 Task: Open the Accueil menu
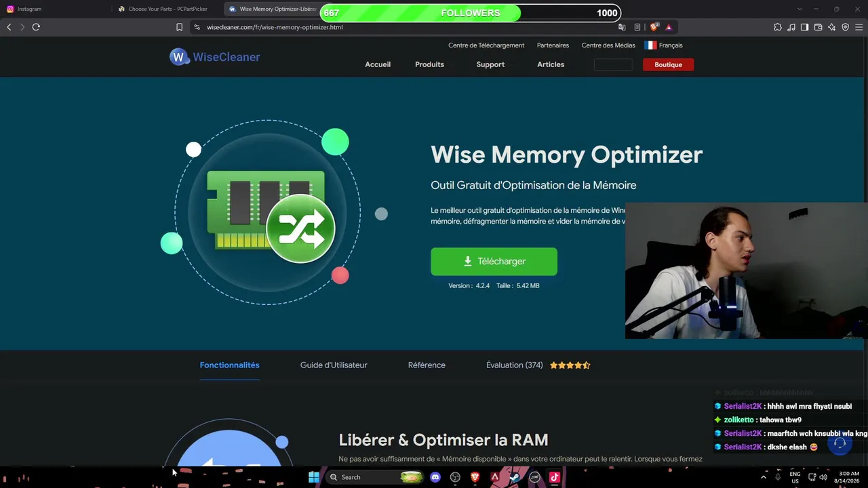click(378, 64)
